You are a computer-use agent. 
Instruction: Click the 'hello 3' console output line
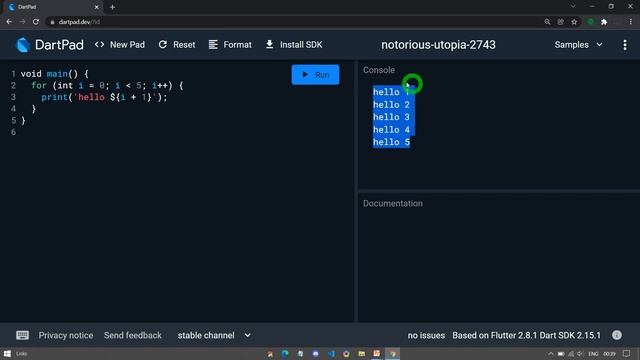(x=391, y=117)
